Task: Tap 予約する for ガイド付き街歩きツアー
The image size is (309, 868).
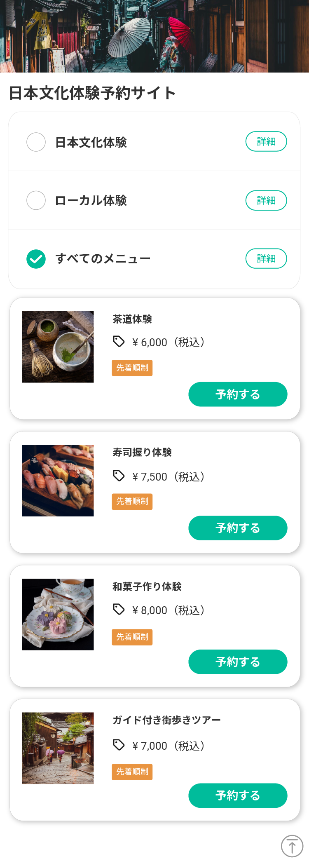Action: 238,795
